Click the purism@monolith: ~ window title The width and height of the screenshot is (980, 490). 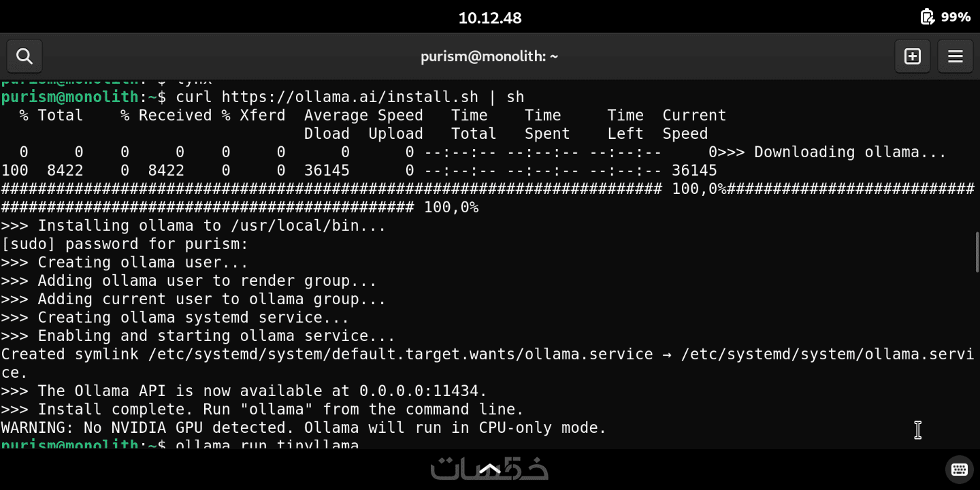click(x=489, y=56)
